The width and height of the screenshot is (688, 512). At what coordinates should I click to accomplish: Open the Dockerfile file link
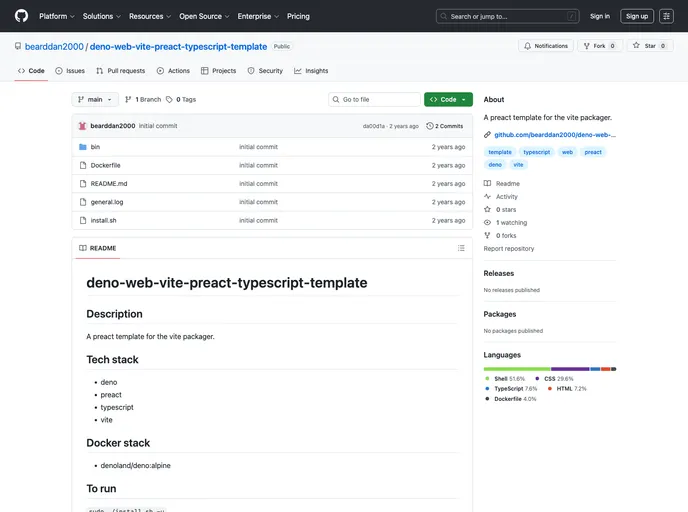coord(105,165)
